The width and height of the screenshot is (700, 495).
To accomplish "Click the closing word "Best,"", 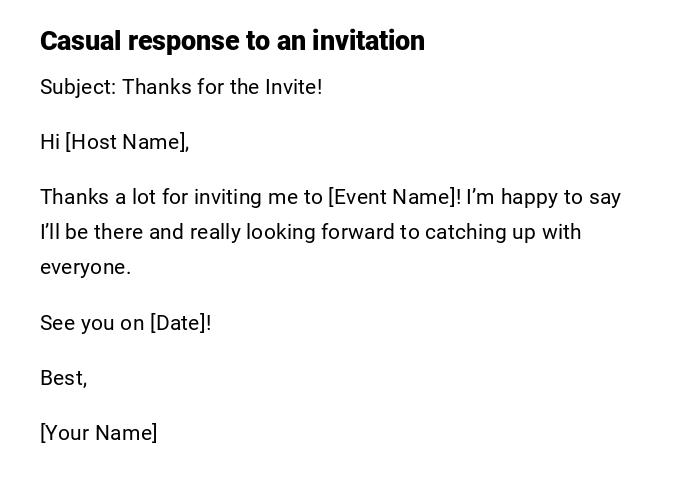I will click(x=63, y=378).
